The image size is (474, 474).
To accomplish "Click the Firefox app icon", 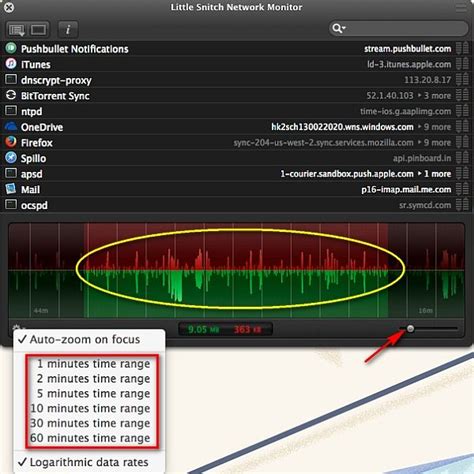I will point(11,142).
